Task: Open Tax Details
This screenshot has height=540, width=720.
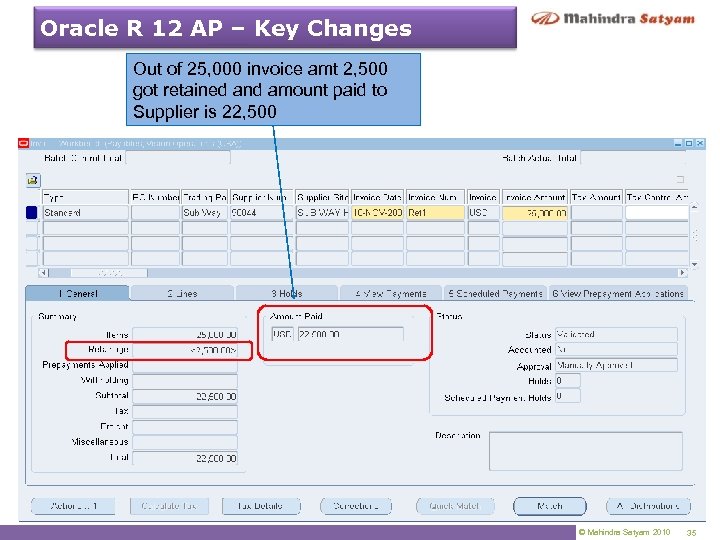Action: [x=261, y=506]
